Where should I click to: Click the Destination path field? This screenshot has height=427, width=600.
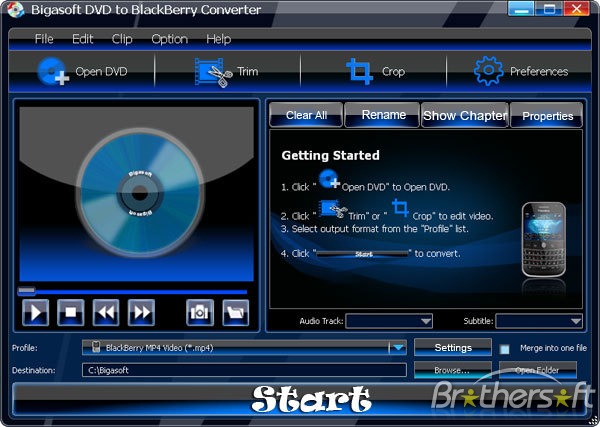(x=244, y=370)
